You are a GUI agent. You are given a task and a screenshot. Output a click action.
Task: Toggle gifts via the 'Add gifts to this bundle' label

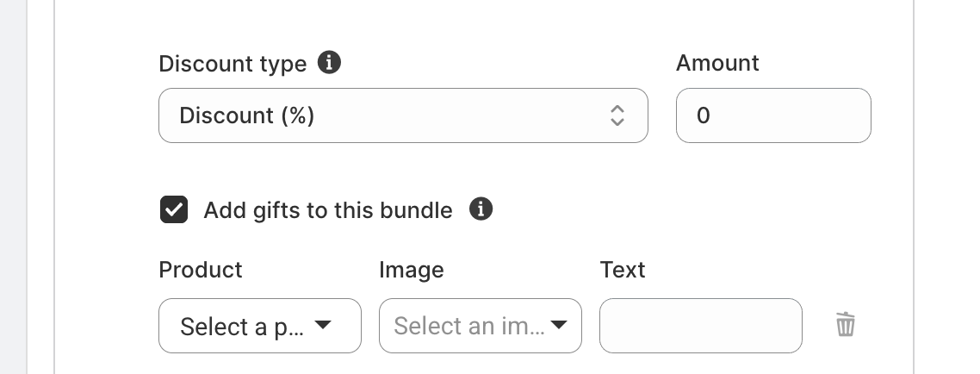[x=328, y=210]
